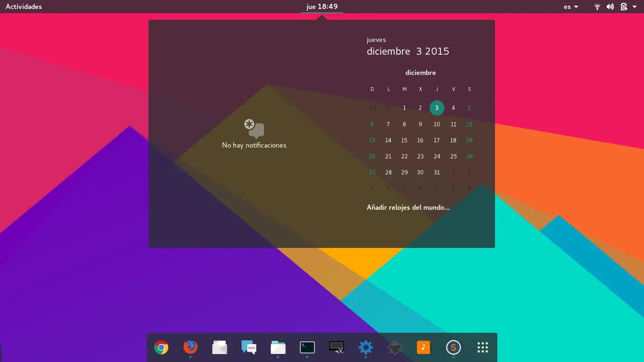Click the battery charging icon

(x=624, y=7)
